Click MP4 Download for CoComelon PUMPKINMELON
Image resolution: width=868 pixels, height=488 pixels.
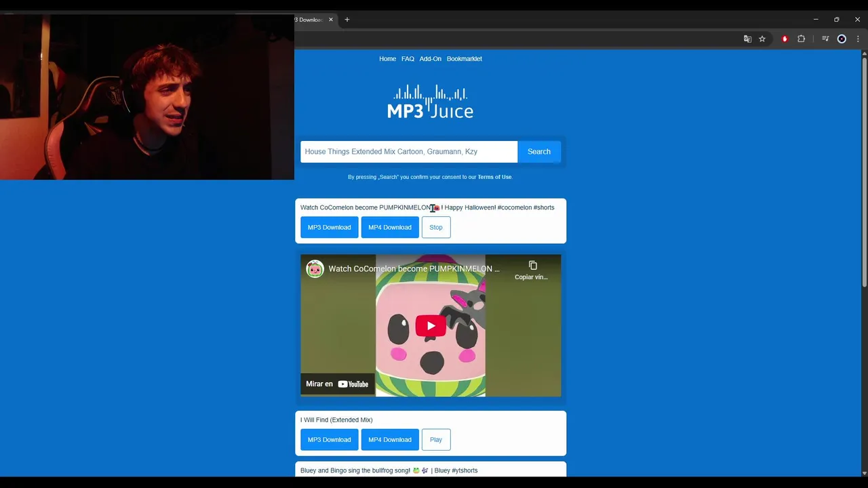point(390,227)
